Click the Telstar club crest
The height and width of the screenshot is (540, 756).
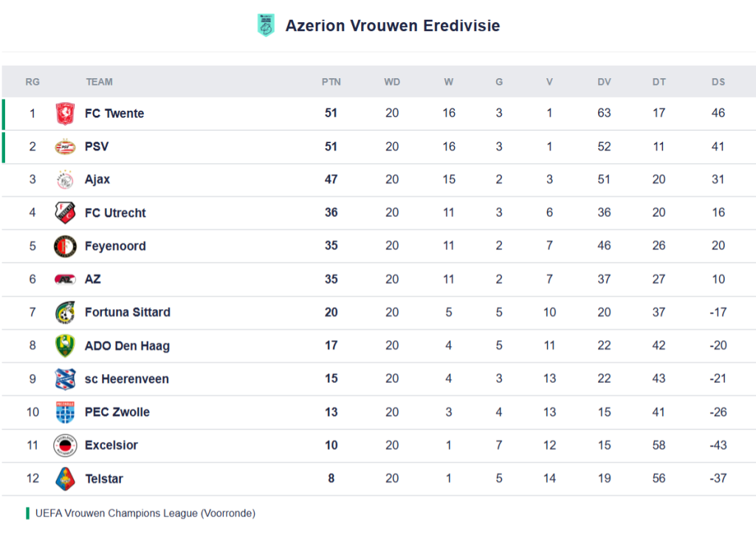(x=65, y=479)
